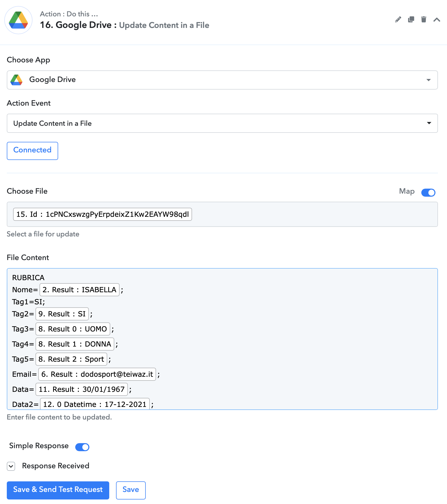Click Save & Send Test Request
Viewport: 447px width, 504px height.
pos(58,490)
